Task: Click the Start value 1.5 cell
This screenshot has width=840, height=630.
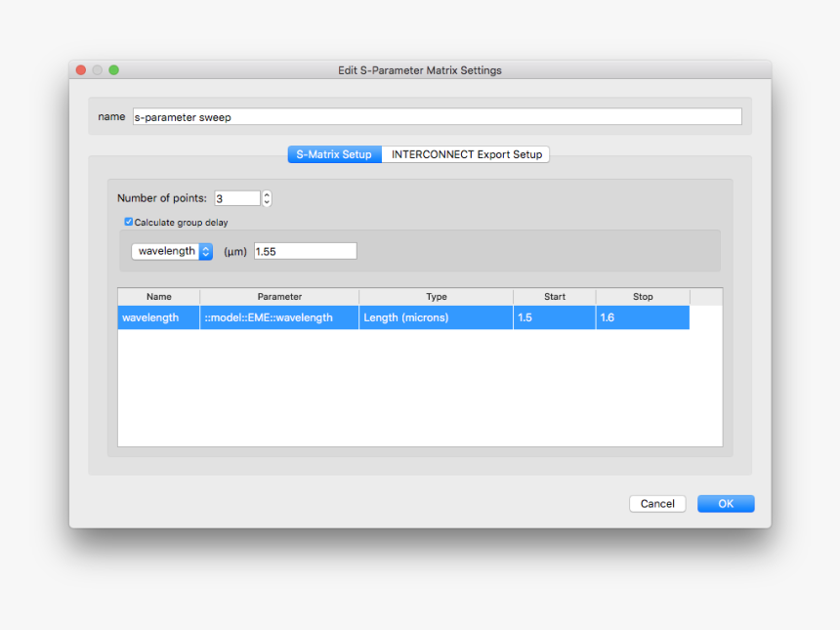Action: (554, 316)
